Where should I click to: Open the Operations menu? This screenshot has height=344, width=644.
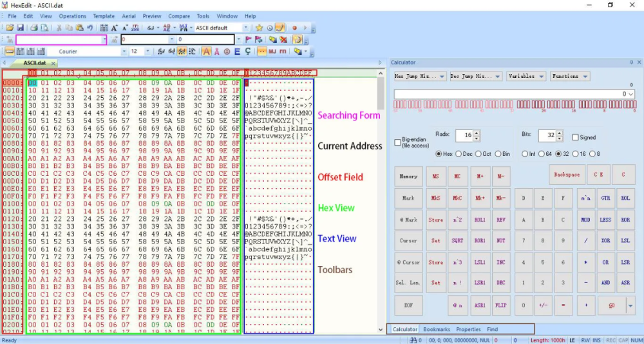coord(72,16)
